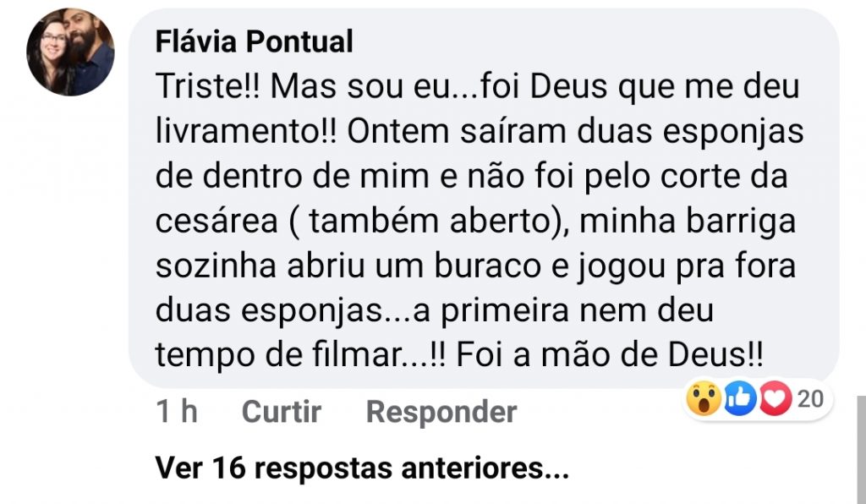
Task: Click the blue thumbs-up reaction icon
Action: (739, 399)
